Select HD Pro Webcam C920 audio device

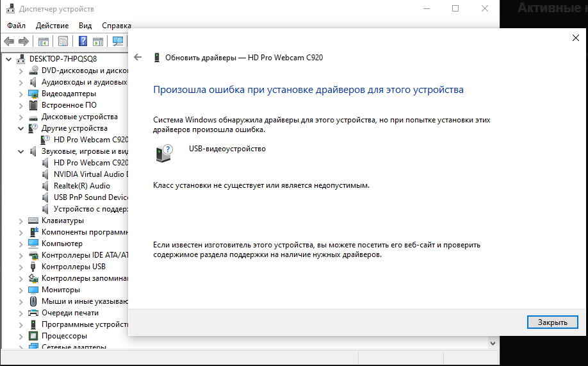point(91,163)
